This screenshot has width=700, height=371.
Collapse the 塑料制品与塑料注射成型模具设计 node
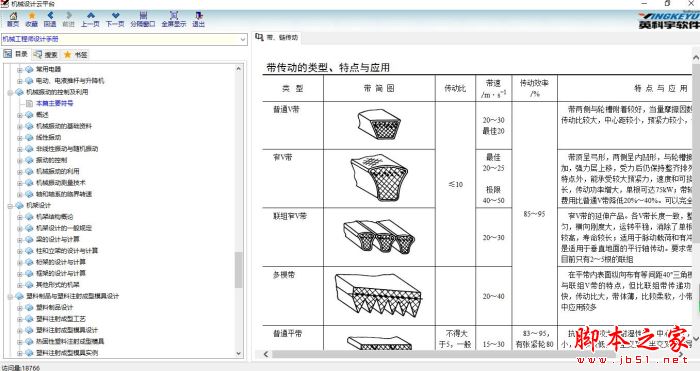10,296
